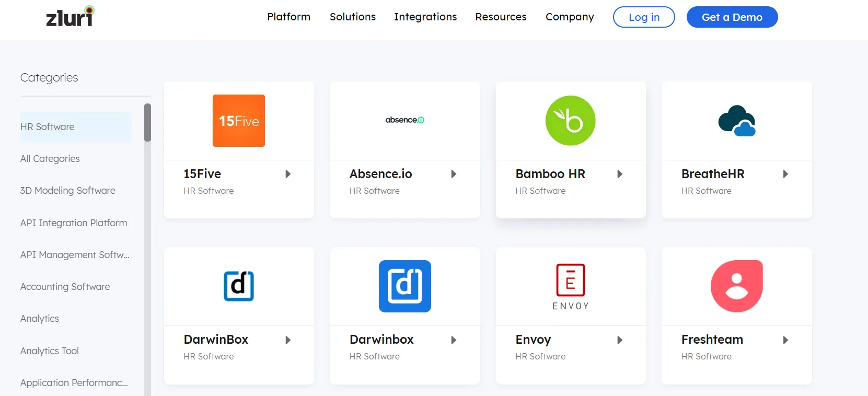Open the Freshteam title text

(x=712, y=340)
